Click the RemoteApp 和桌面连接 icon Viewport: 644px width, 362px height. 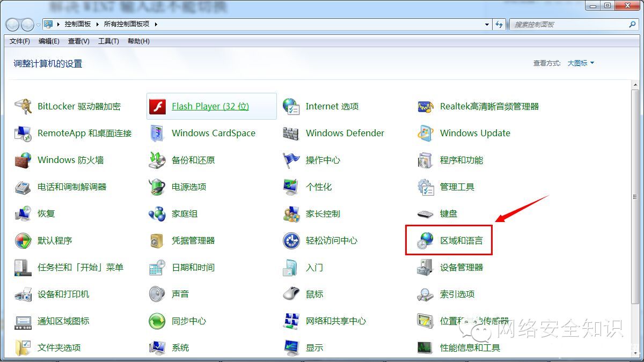pos(23,133)
